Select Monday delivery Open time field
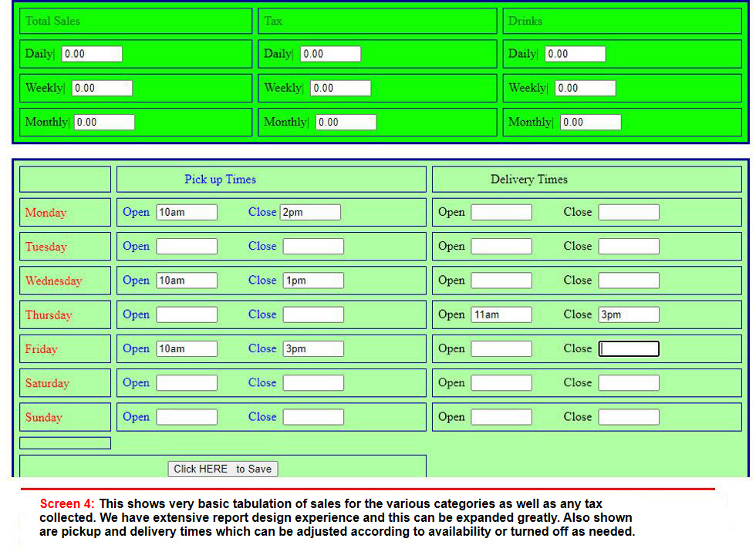 [x=501, y=212]
